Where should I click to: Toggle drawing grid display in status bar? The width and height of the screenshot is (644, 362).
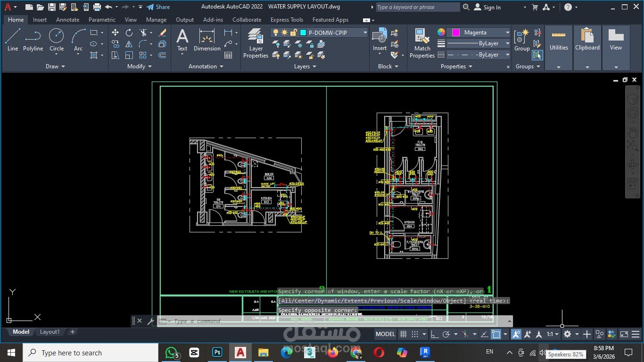tap(404, 334)
